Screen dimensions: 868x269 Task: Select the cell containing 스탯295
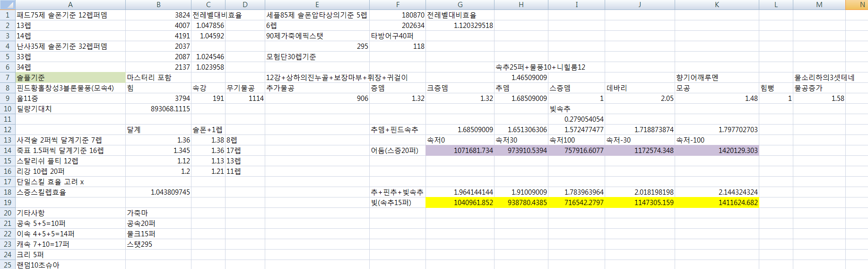coord(158,244)
